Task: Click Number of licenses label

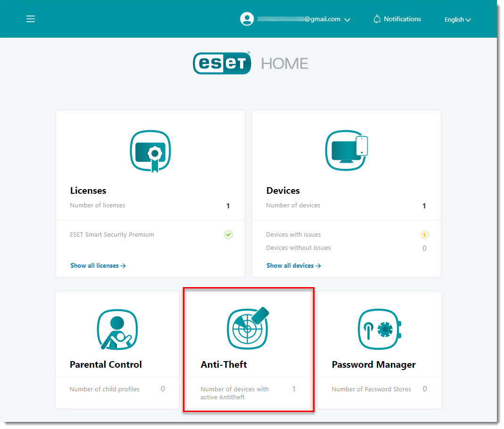Action: [x=98, y=206]
